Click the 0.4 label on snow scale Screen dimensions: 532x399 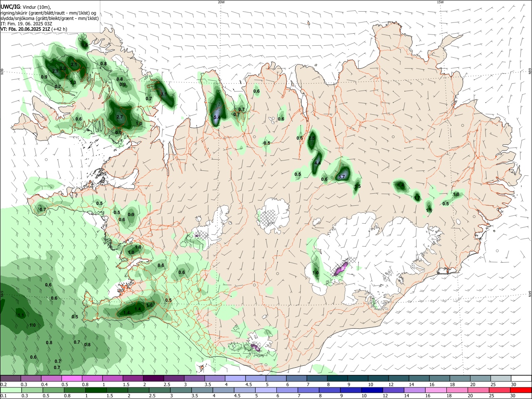point(44,384)
